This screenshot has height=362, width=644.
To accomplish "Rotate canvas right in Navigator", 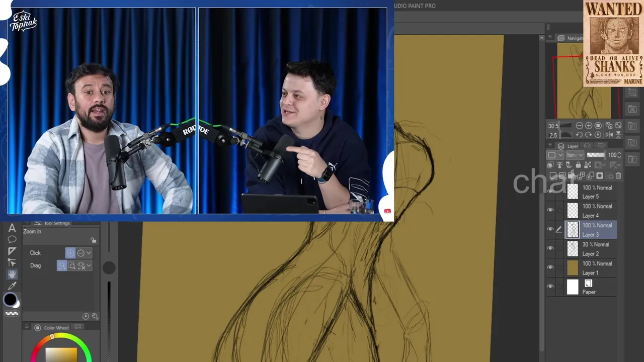I will tap(589, 135).
